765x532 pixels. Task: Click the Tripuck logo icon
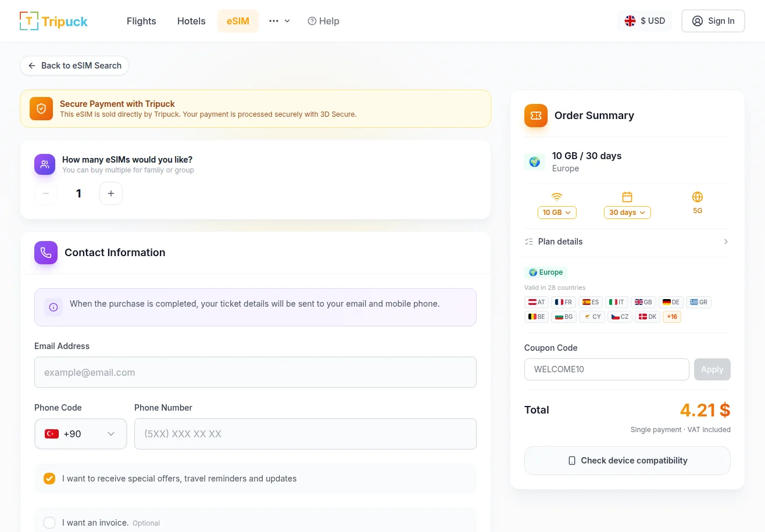point(29,21)
